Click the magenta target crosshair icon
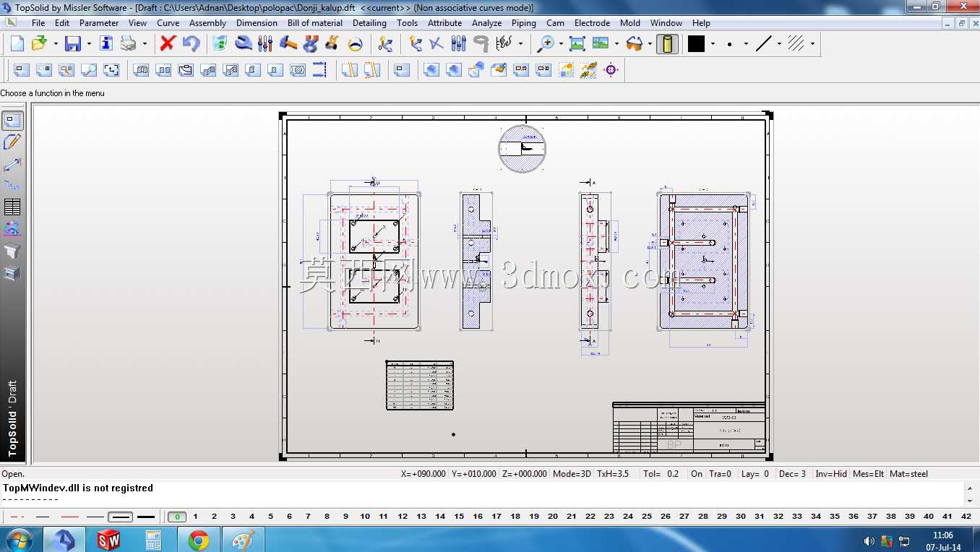This screenshot has width=980, height=552. pos(611,70)
